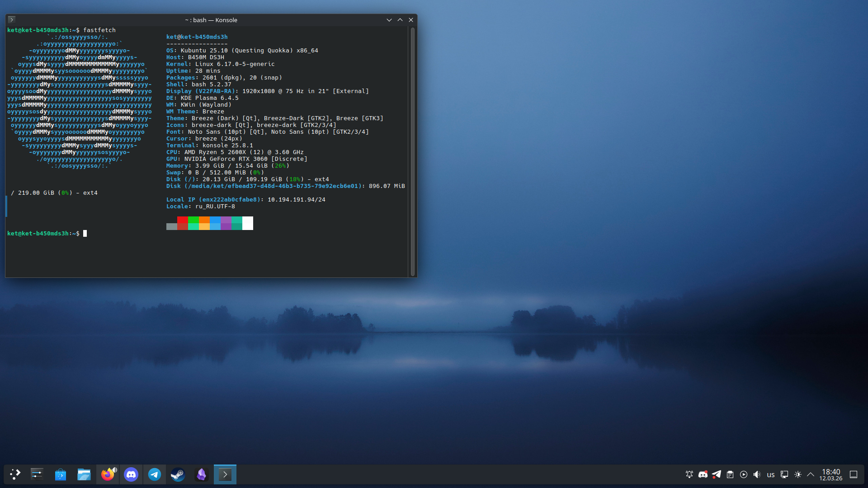Open the Telegram taskbar icon

[x=155, y=474]
